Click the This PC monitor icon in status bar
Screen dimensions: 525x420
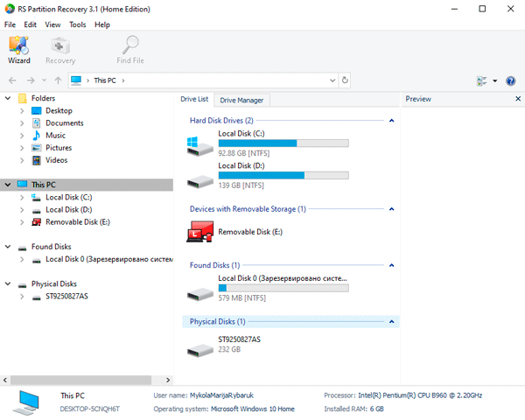26,402
